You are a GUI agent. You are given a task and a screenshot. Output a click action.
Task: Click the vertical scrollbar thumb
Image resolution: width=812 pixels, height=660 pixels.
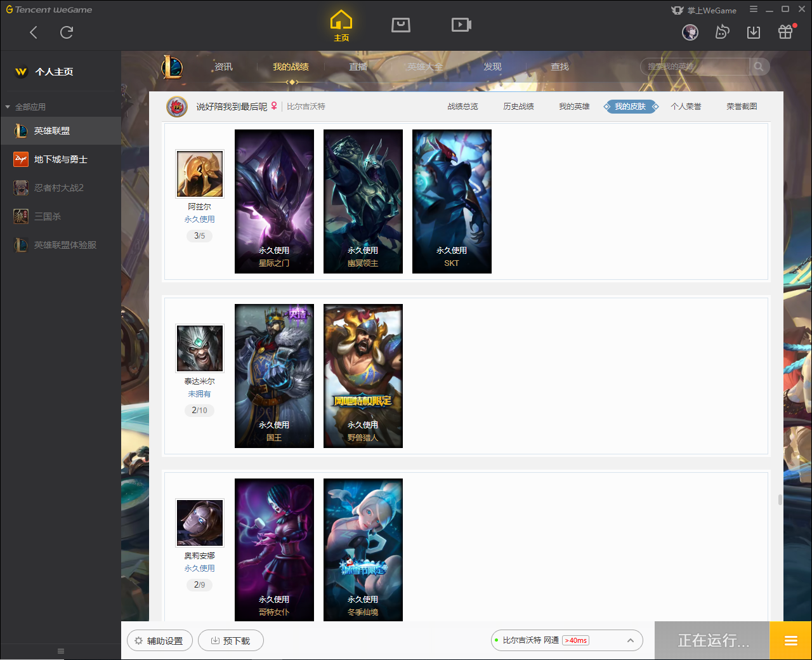(780, 499)
